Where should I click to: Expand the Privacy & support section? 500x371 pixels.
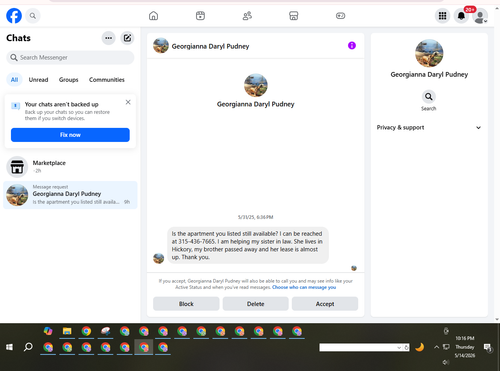point(429,128)
